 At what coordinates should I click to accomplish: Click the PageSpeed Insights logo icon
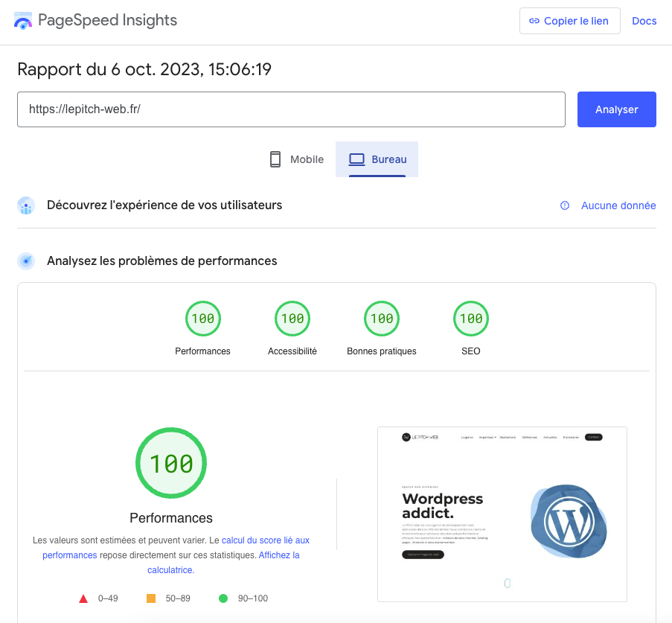click(23, 21)
